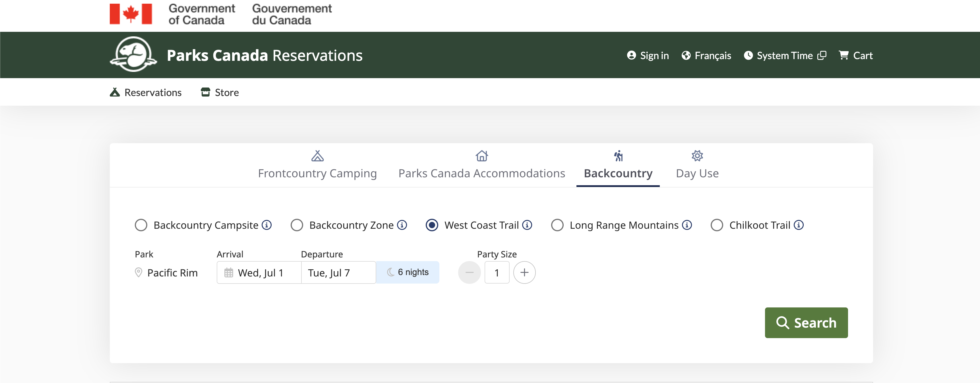
Task: Open the Park selector showing Pacific Rim
Action: [x=166, y=272]
